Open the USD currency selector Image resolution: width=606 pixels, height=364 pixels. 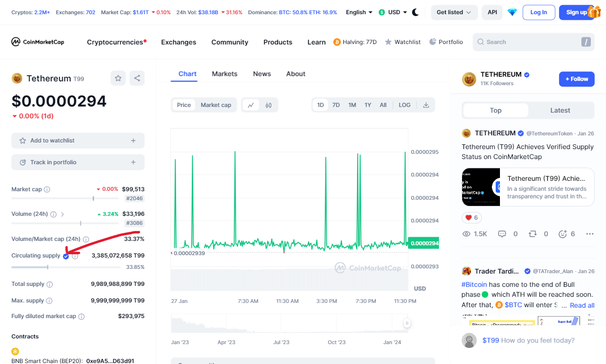(392, 12)
